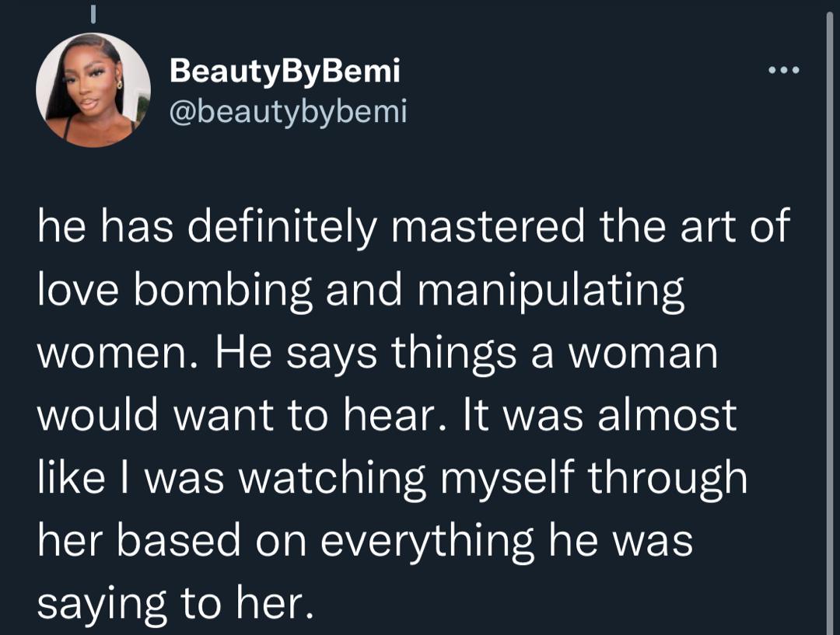Open the BeautyByBemi display name link
Viewport: 840px width, 635px height.
pos(284,72)
